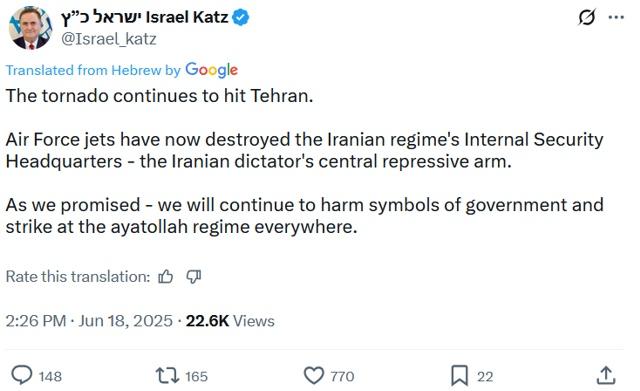Click the Grok slashed-circle icon
640x391 pixels.
coord(587,17)
